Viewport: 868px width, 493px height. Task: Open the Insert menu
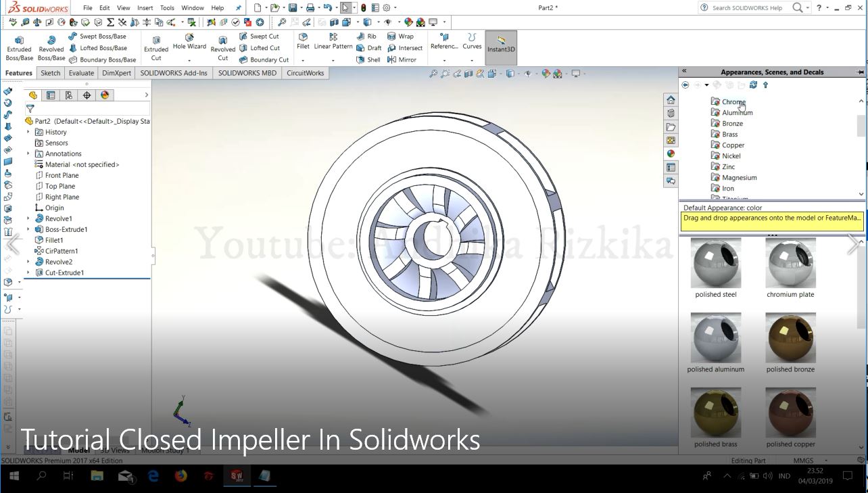pos(145,8)
